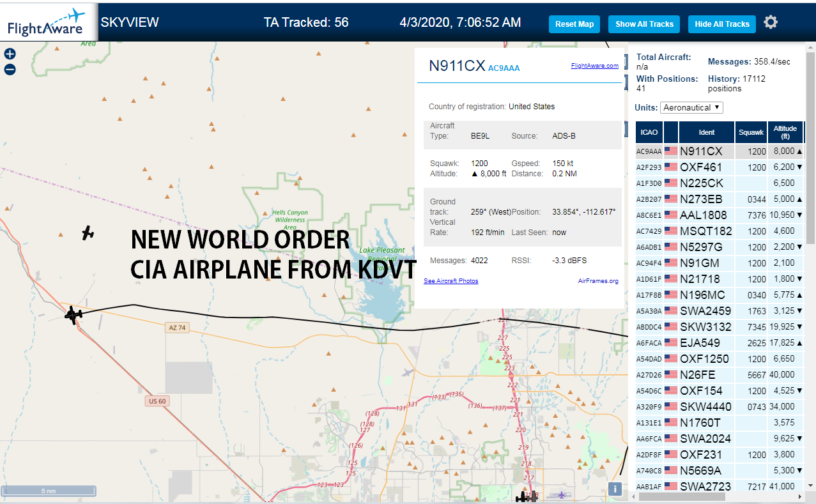Select the SWA2723 aircraft row
Image resolution: width=816 pixels, height=504 pixels.
coord(720,485)
